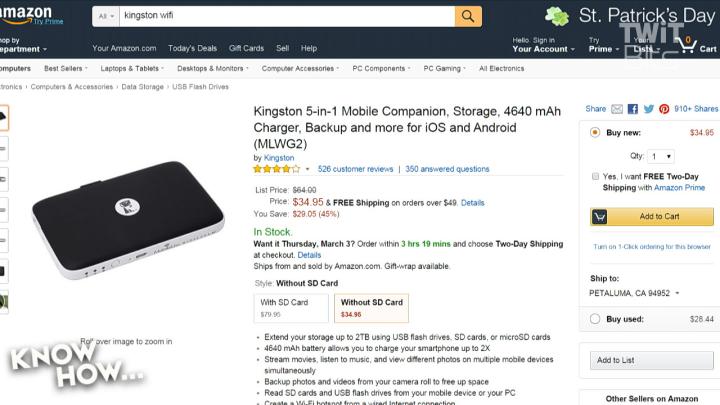
Task: Click the star rating icons
Action: click(x=276, y=169)
